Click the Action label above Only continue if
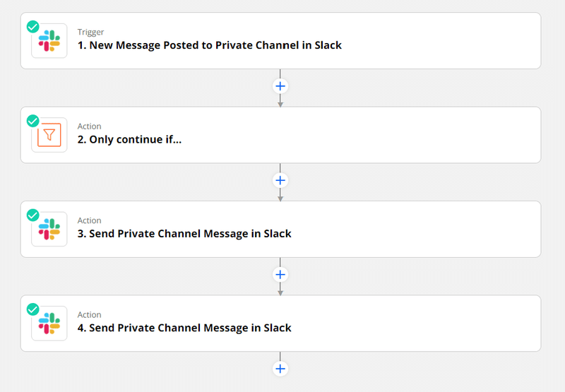Screen dimensions: 565x392 point(90,126)
